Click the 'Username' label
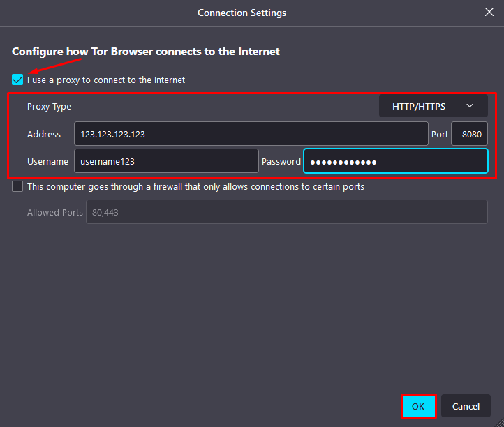 coord(47,161)
